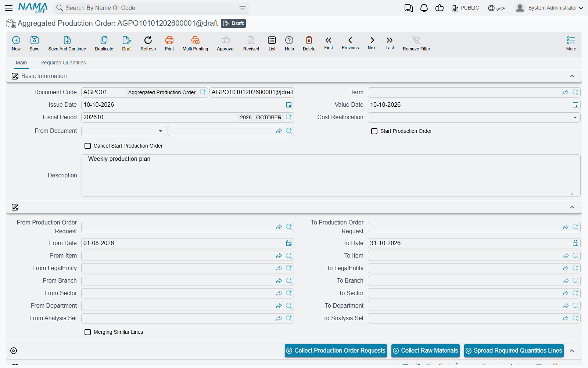This screenshot has width=588, height=368.
Task: Open the From Document type dropdown
Action: pos(160,131)
